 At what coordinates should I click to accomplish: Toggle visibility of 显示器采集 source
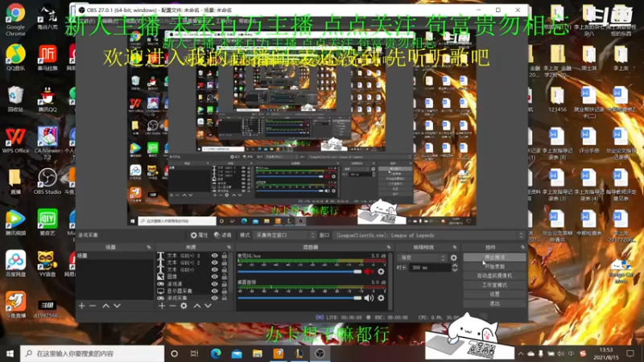coord(214,290)
